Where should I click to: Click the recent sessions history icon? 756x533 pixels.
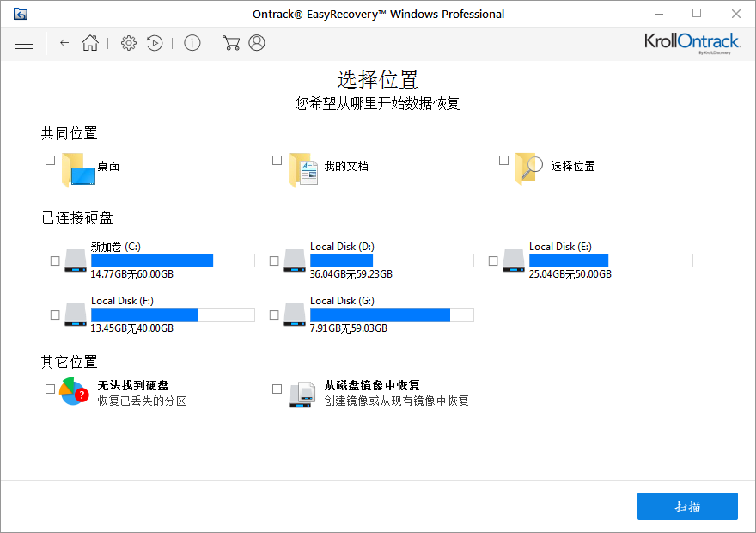pos(155,43)
